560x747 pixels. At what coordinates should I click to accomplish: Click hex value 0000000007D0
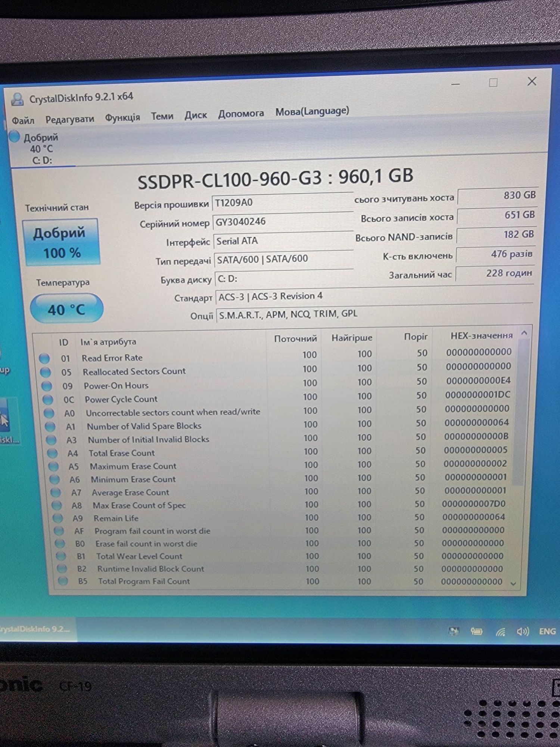pos(473,504)
